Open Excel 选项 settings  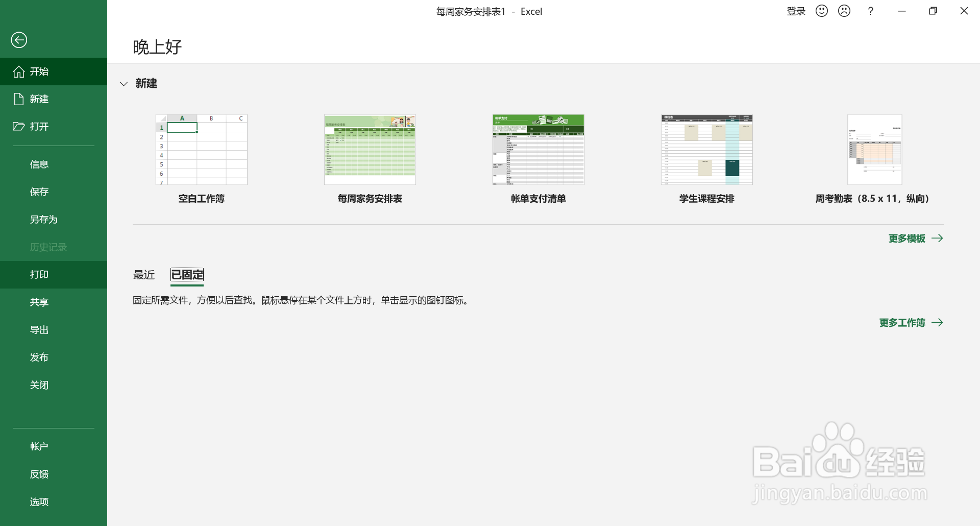54,502
